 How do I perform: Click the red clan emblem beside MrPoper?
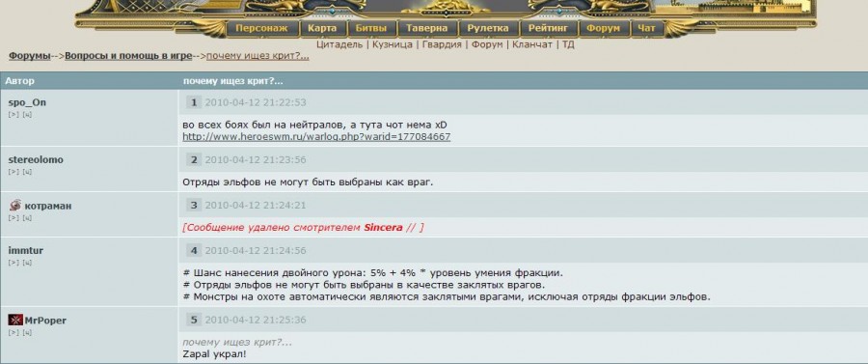(14, 321)
